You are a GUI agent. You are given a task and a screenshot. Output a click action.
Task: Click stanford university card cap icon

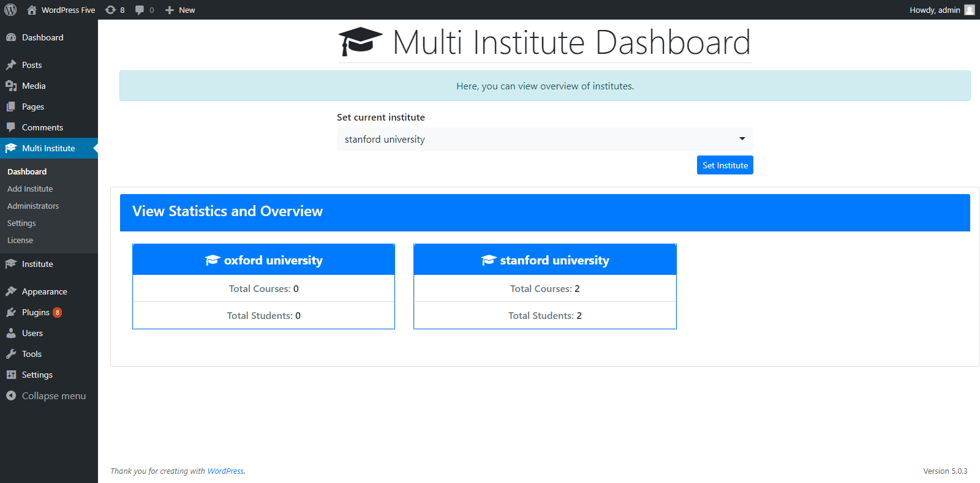[488, 260]
